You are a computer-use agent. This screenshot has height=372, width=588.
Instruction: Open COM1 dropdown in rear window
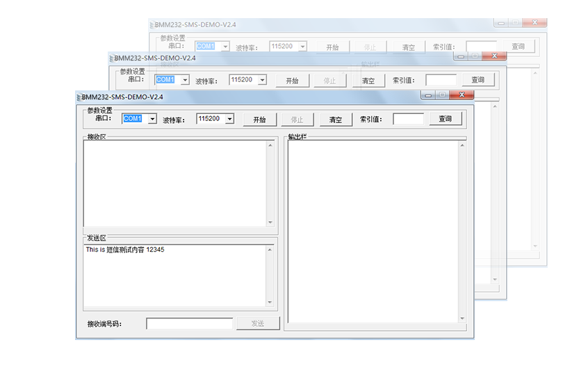pos(225,47)
